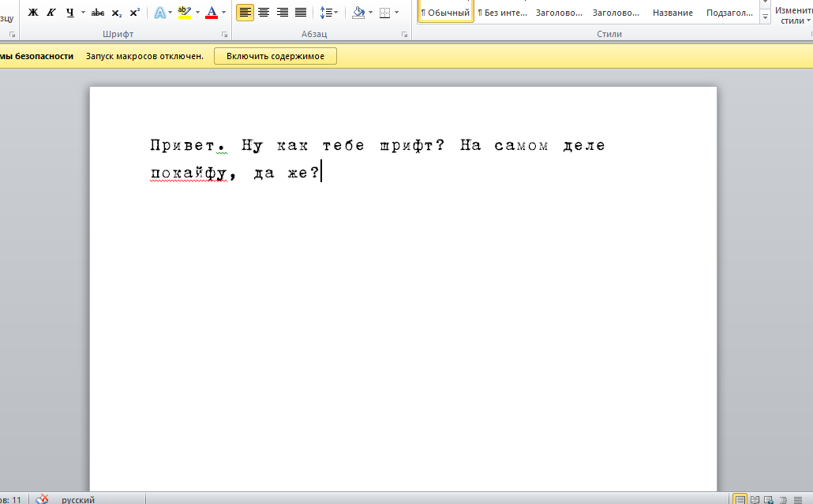Justify text across the page width
This screenshot has height=504, width=813.
click(300, 13)
